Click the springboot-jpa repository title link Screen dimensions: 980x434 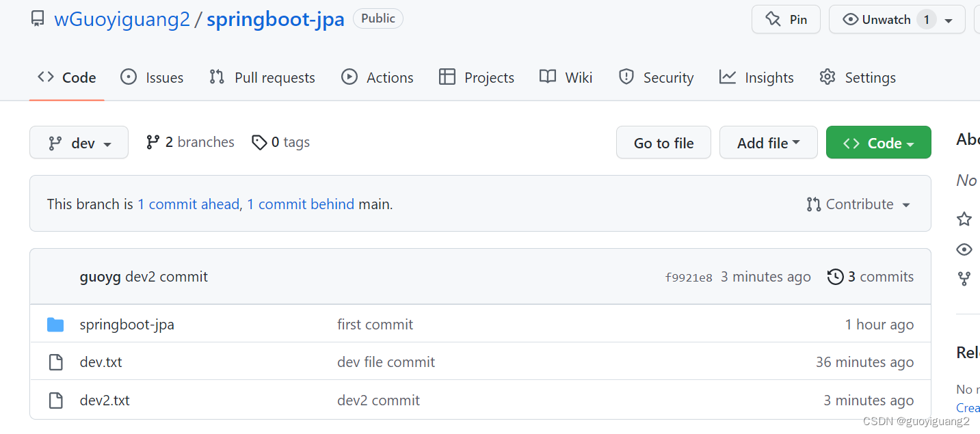(276, 19)
